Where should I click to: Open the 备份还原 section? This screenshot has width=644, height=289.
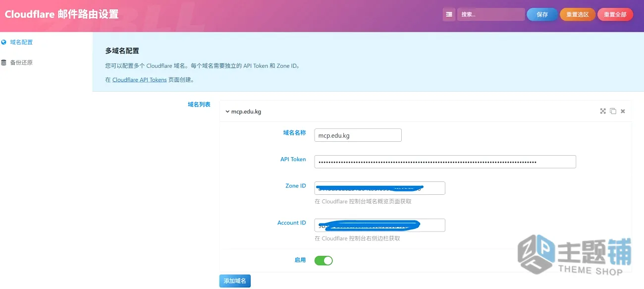(x=21, y=62)
